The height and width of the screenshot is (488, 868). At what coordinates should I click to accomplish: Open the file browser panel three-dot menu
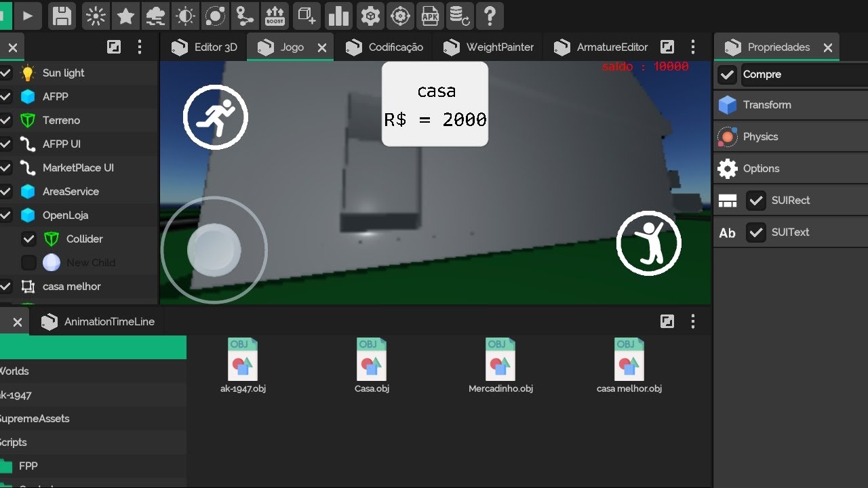pyautogui.click(x=692, y=321)
